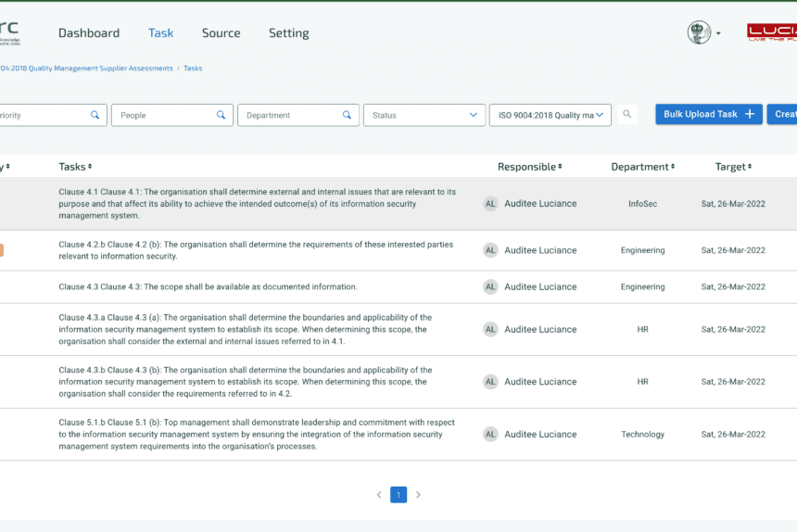Go to previous page arrow
This screenshot has width=797, height=532.
pyautogui.click(x=379, y=495)
